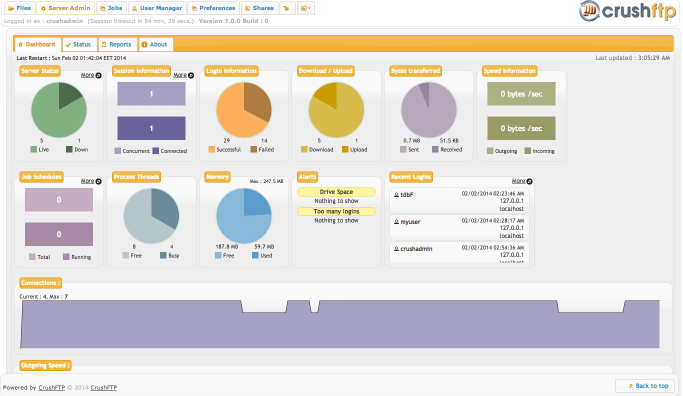Click the 'Logged in as : crushadmin' text
This screenshot has height=396, width=683.
pos(43,21)
